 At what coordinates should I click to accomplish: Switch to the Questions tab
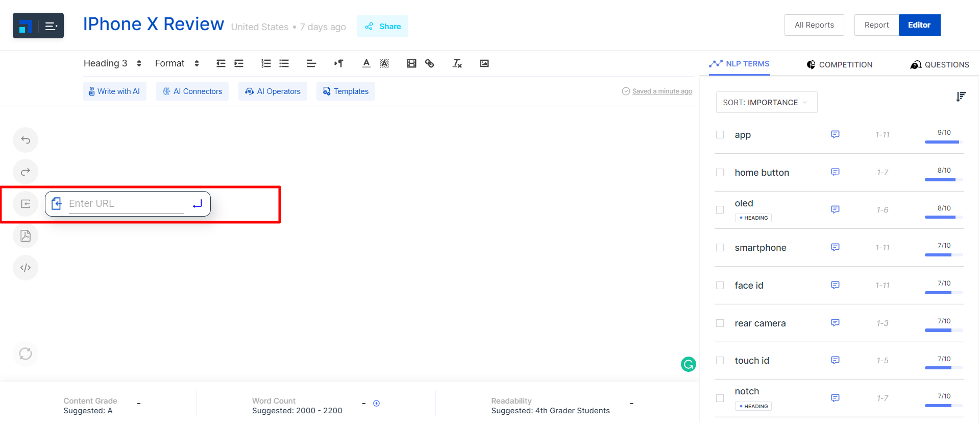point(940,64)
